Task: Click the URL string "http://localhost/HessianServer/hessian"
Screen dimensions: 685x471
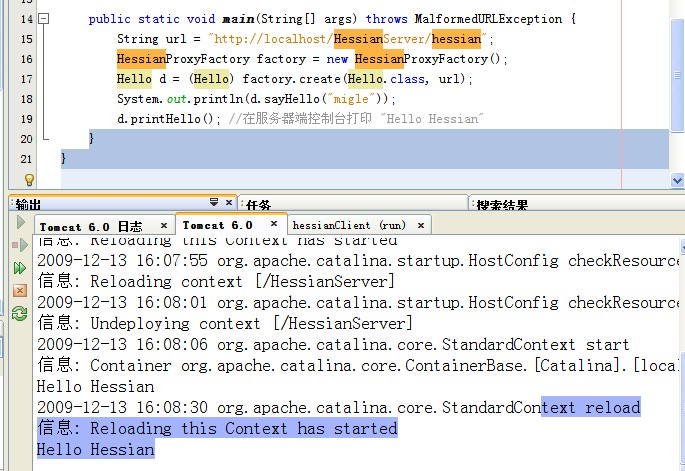Action: coord(347,39)
